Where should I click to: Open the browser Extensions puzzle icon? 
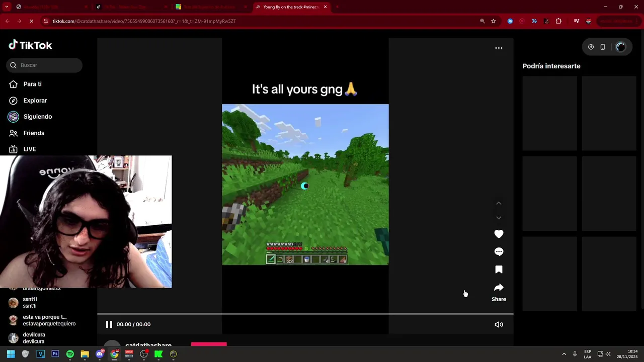pos(558,21)
